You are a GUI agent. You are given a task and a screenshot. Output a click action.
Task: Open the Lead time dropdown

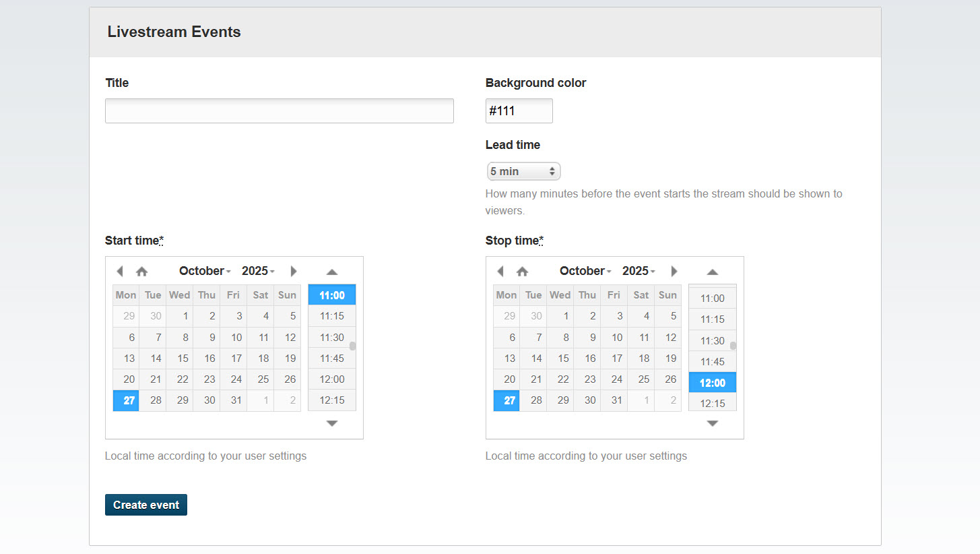click(523, 171)
